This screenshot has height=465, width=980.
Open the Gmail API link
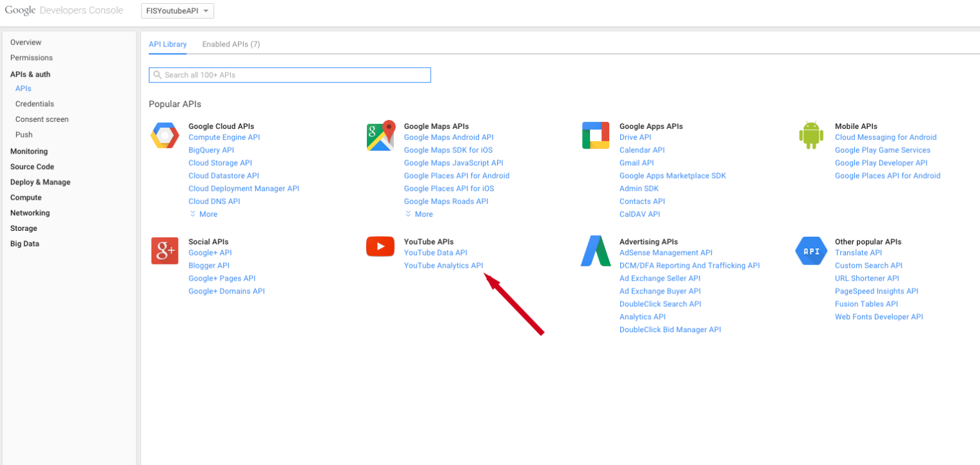(x=637, y=163)
